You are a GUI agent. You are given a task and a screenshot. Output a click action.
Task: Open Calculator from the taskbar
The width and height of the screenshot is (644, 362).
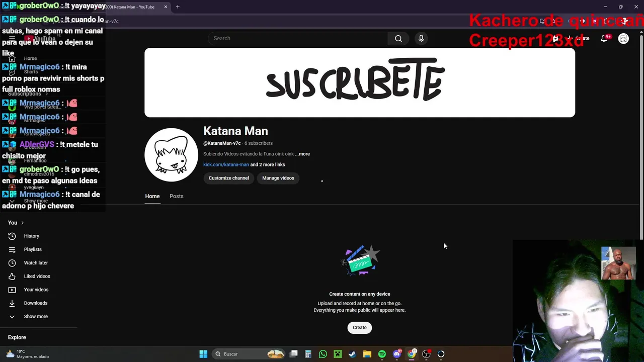tap(308, 354)
